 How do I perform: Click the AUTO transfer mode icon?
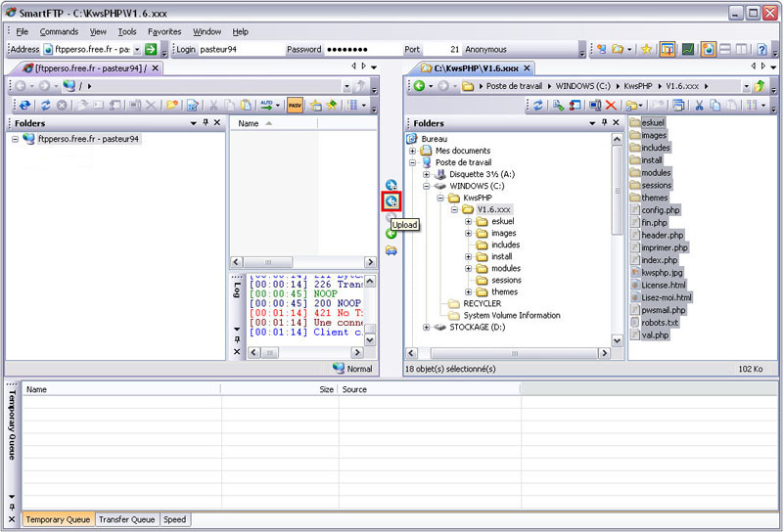pyautogui.click(x=266, y=106)
